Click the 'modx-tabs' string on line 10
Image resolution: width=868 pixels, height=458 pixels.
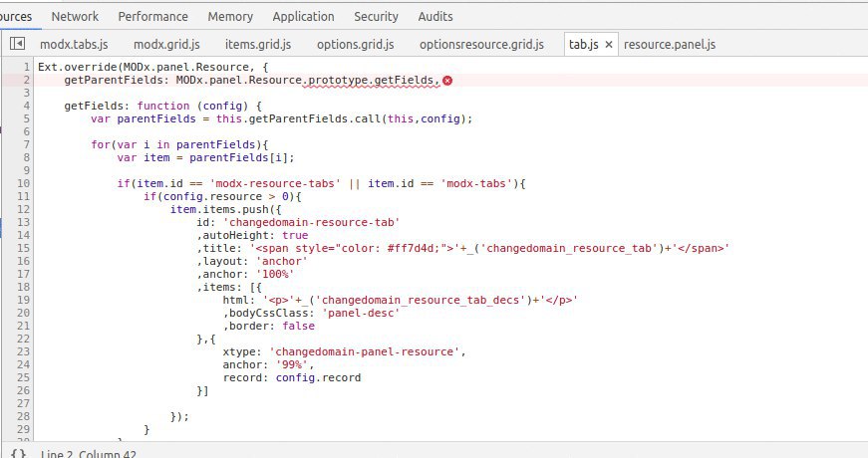click(476, 183)
